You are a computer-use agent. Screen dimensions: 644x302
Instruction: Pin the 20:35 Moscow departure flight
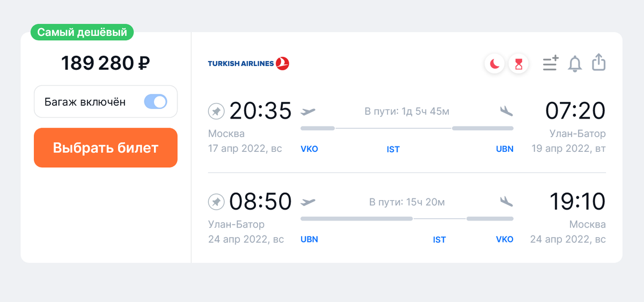click(216, 112)
